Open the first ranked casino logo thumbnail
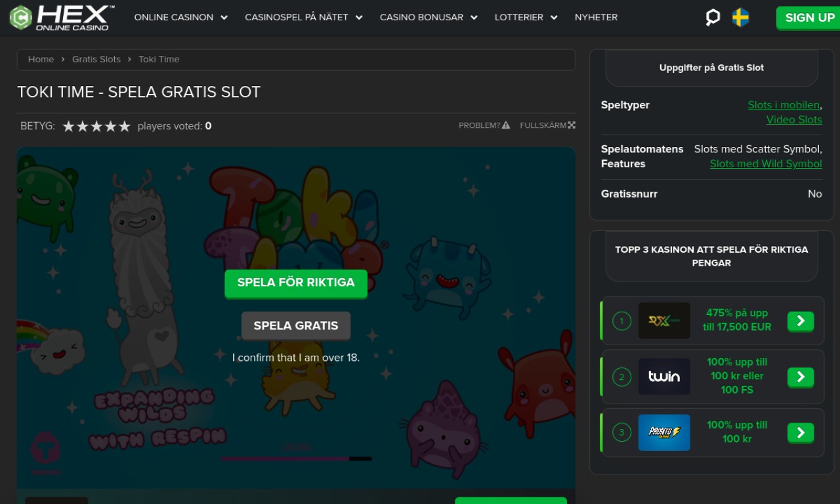The width and height of the screenshot is (840, 504). coord(664,320)
